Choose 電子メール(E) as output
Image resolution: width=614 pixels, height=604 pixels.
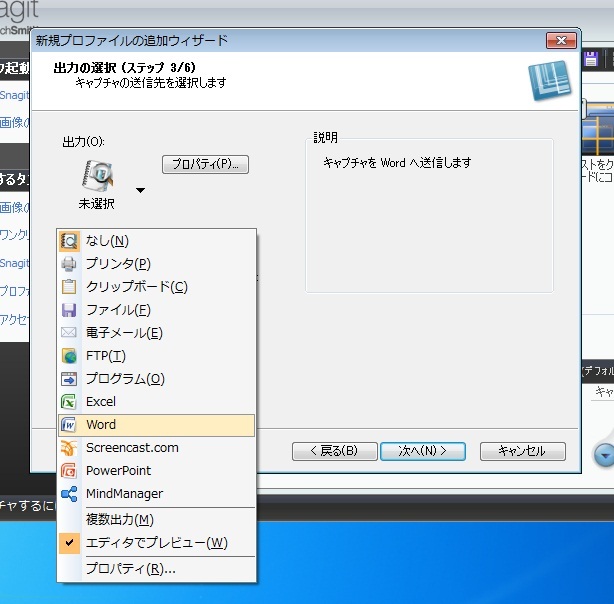pos(157,333)
